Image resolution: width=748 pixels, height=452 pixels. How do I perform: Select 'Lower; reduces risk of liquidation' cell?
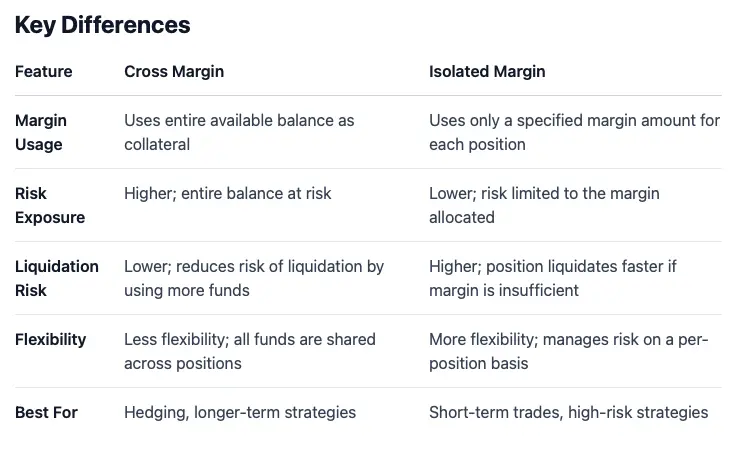click(254, 278)
